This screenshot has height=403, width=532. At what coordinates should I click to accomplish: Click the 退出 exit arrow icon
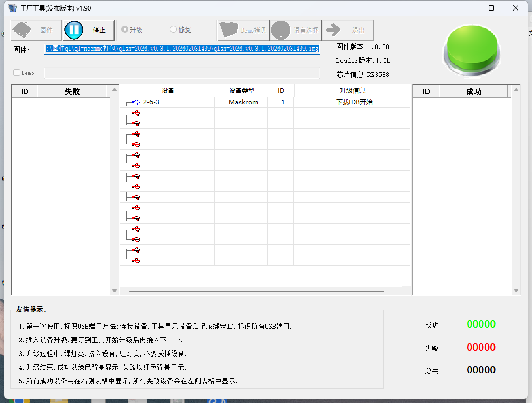[x=334, y=30]
